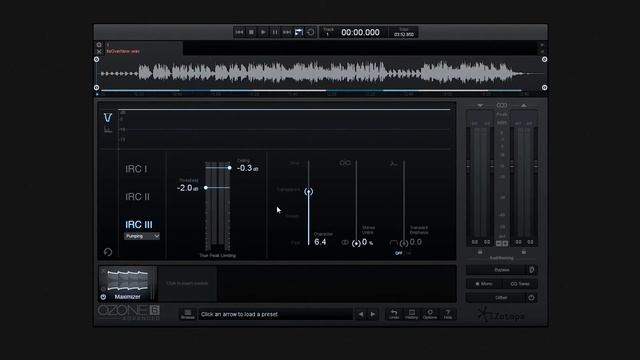Click the stereo link icon above Stereo Unlink

click(x=345, y=163)
